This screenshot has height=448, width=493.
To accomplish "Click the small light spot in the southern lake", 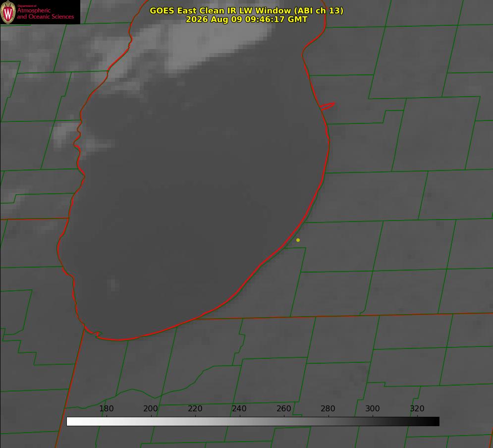I will pos(112,284).
